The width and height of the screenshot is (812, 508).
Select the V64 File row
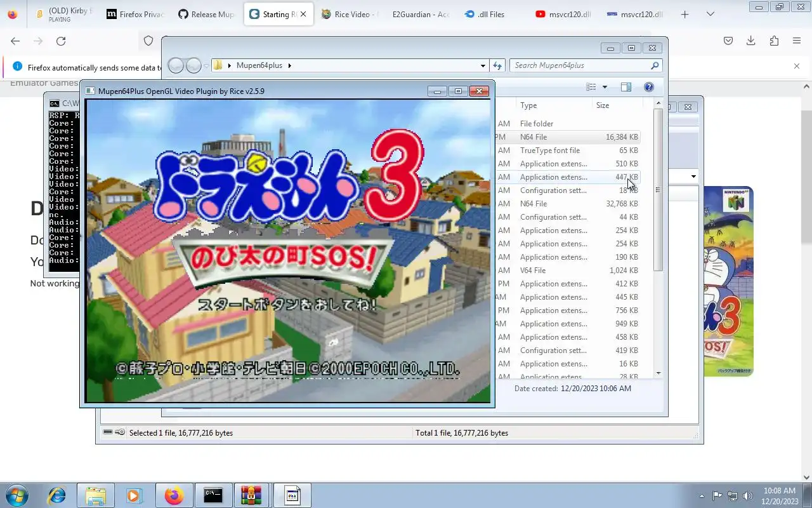pos(568,271)
